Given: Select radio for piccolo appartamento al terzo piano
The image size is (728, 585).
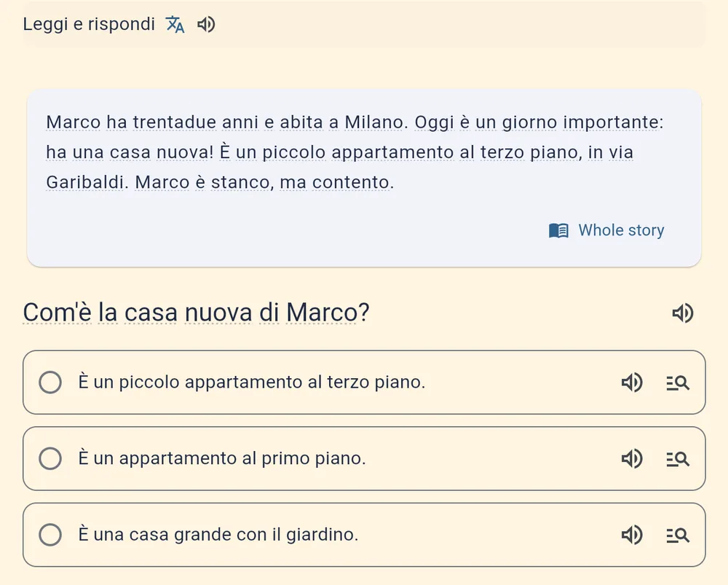Looking at the screenshot, I should [x=50, y=382].
